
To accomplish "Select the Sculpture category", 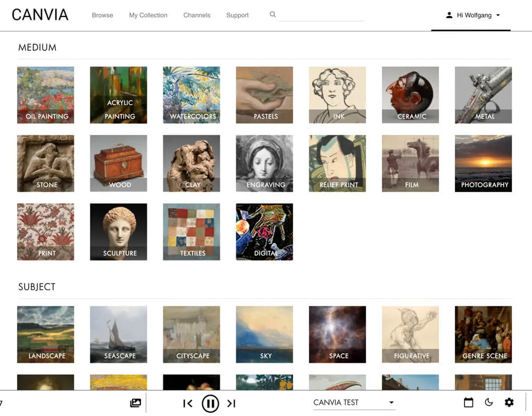I will (x=119, y=232).
